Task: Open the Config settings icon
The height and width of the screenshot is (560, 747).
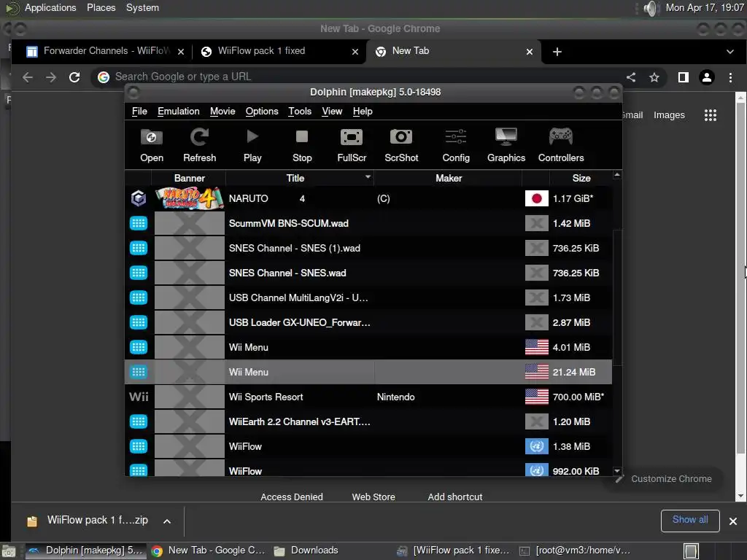Action: (456, 145)
